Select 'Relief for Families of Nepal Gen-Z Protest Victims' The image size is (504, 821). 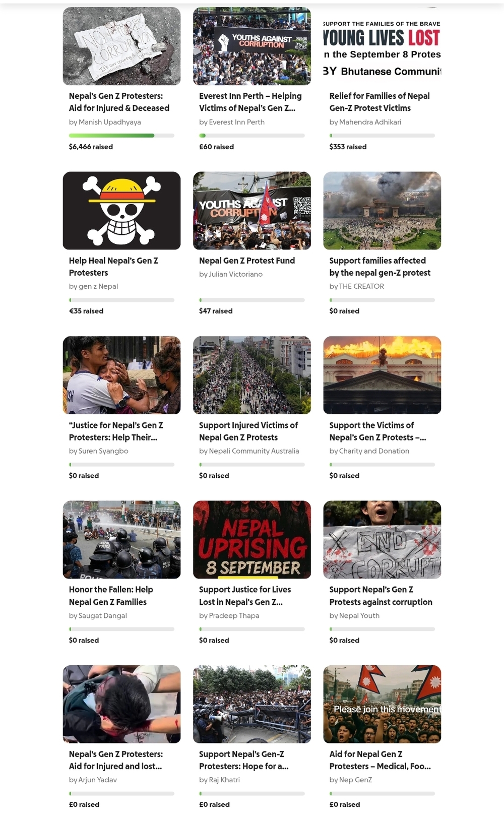click(380, 102)
